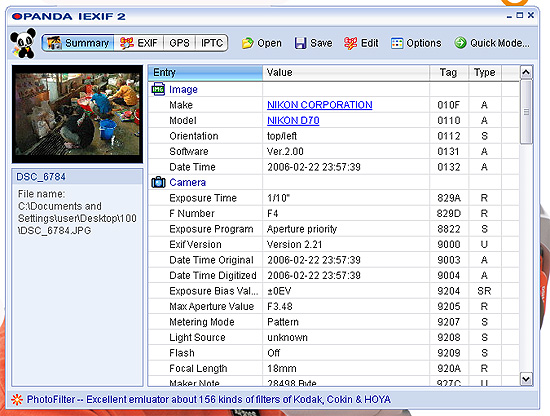Click the Quick Mode... label
This screenshot has width=550, height=416.
[x=500, y=43]
